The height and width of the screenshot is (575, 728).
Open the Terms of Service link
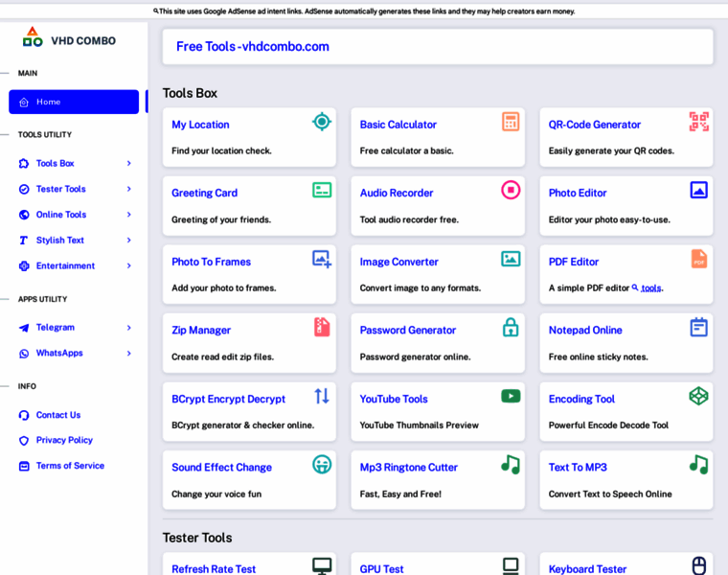[70, 466]
